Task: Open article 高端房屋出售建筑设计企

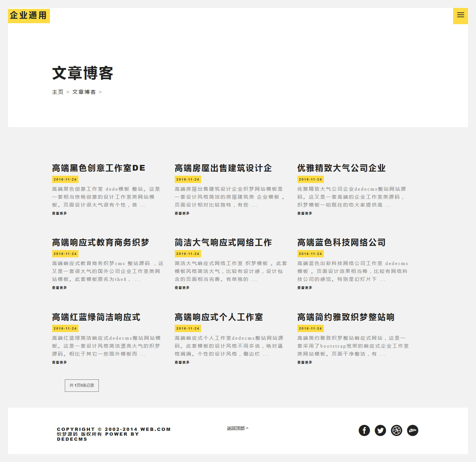Action: pos(223,168)
